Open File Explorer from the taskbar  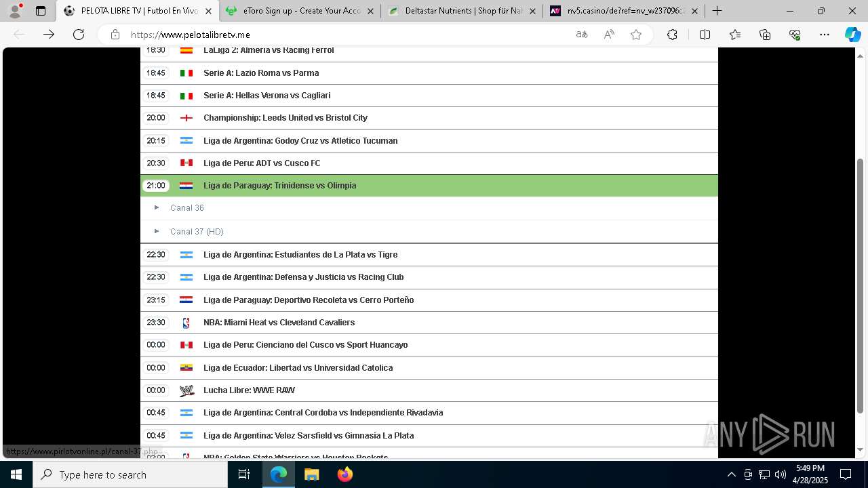[311, 474]
